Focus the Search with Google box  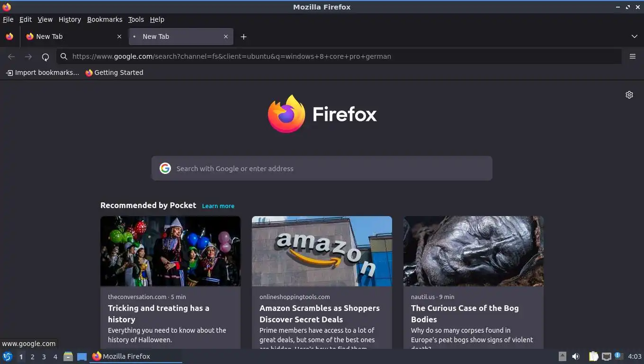point(322,168)
